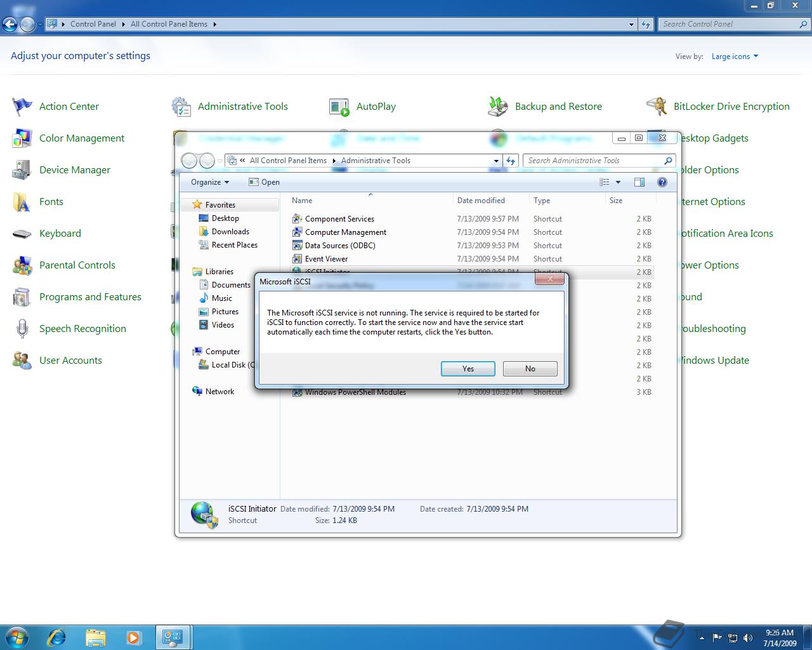Click Search Control Panel field
Screen dimensions: 812x650
pos(734,24)
